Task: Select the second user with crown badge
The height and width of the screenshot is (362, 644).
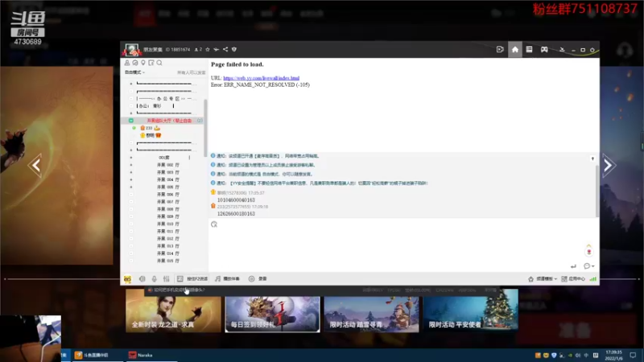Action: (x=151, y=135)
